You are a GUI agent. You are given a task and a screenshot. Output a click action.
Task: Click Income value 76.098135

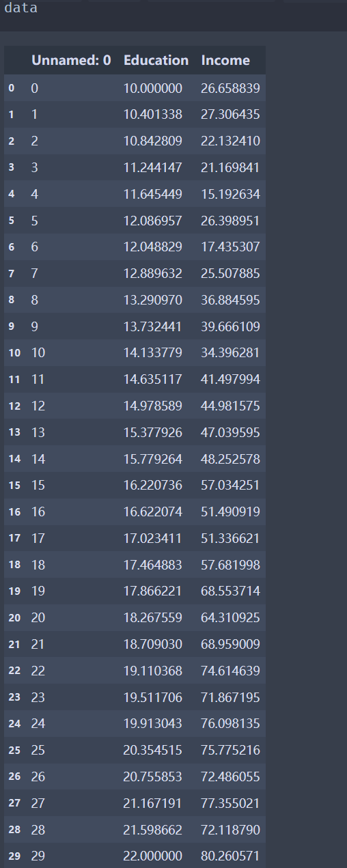pos(230,723)
